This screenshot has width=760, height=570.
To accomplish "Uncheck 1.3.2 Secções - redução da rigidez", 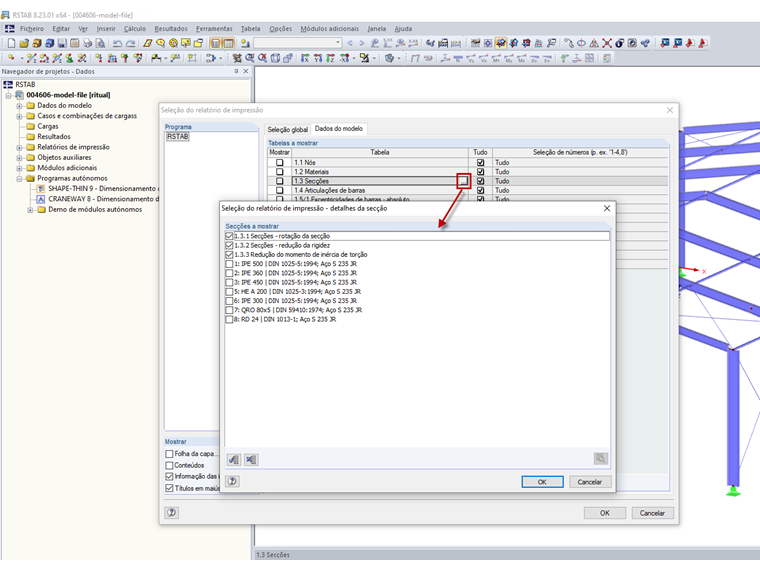I will tap(229, 245).
